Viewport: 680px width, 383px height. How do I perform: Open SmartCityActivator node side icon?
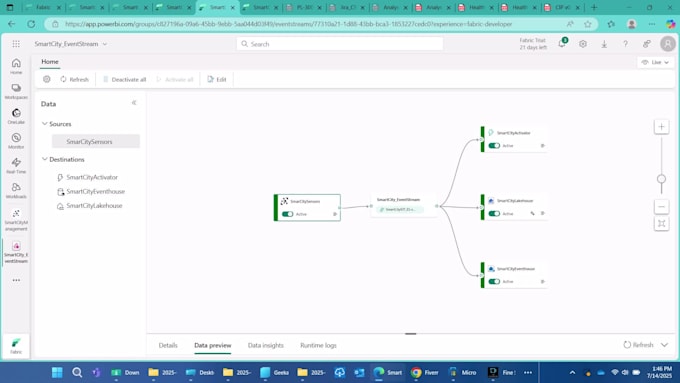click(x=543, y=146)
